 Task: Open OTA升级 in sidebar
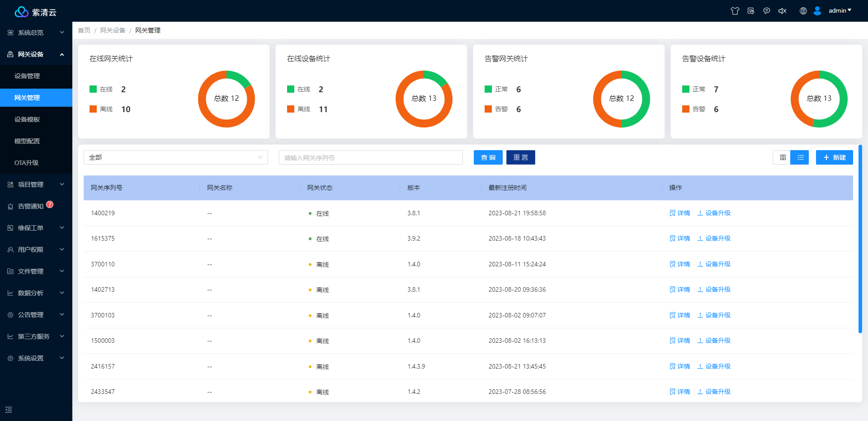(36, 163)
